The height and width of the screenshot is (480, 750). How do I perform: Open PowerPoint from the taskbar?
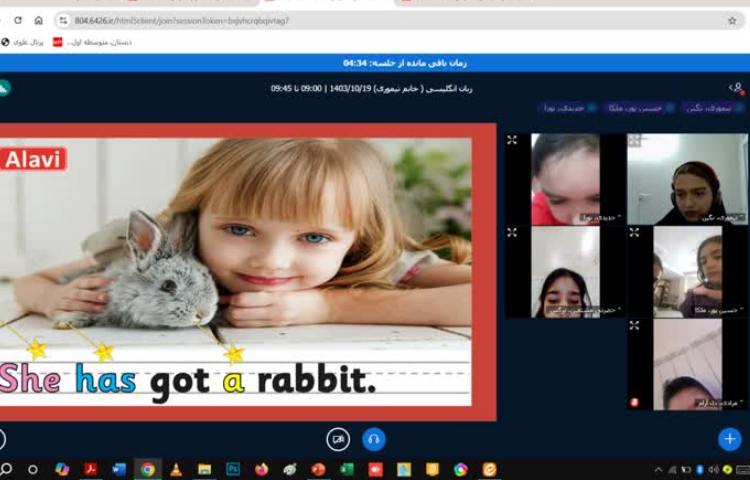pyautogui.click(x=318, y=469)
